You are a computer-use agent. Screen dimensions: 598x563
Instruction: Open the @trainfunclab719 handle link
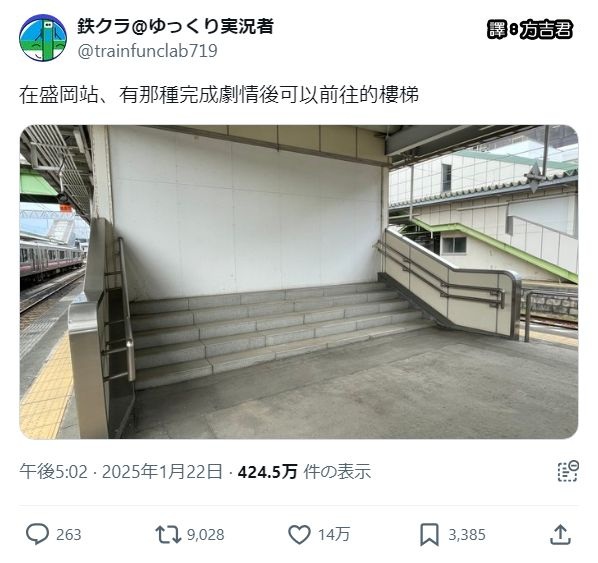pyautogui.click(x=147, y=51)
